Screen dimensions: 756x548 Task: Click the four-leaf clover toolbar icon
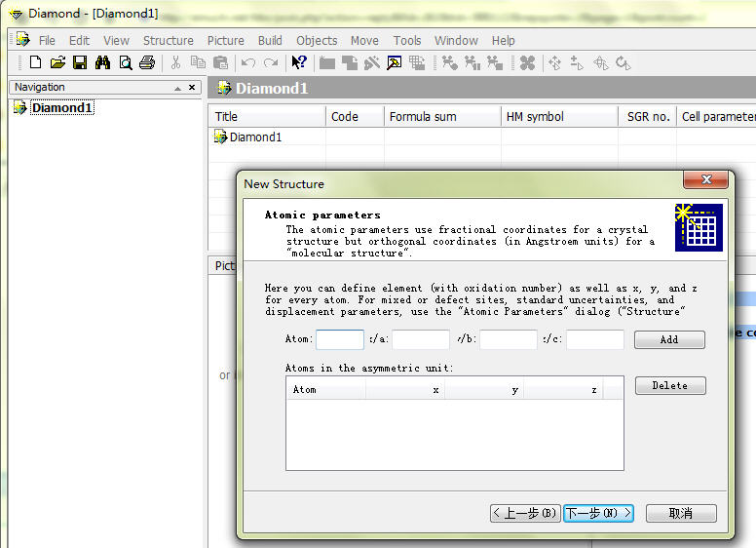point(527,62)
